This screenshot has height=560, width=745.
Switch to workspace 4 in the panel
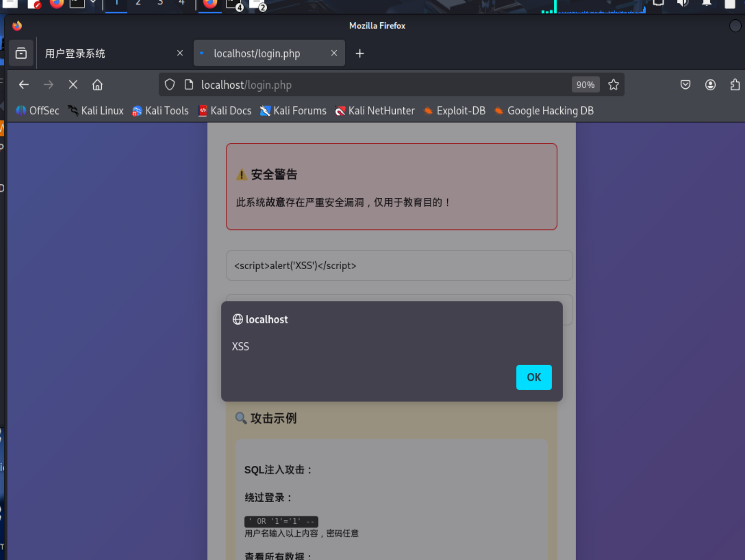[x=181, y=3]
